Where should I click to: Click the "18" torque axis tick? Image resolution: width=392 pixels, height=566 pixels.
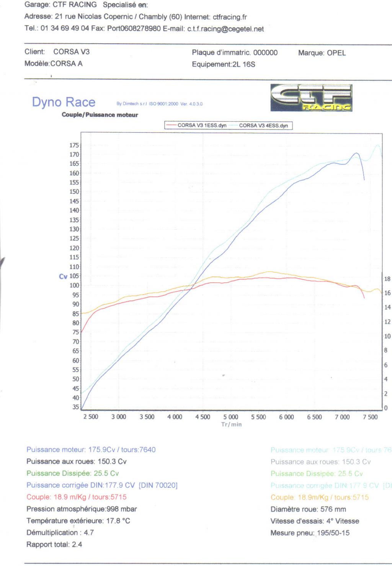pos(387,279)
